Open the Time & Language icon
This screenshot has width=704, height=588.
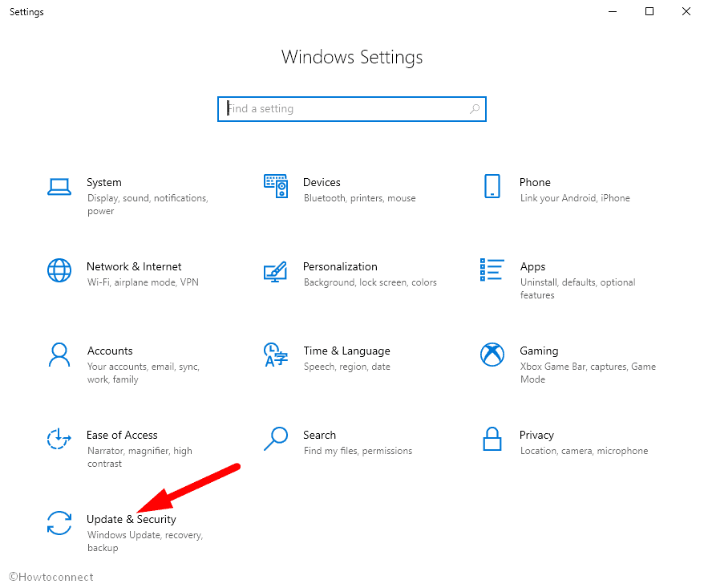(276, 355)
